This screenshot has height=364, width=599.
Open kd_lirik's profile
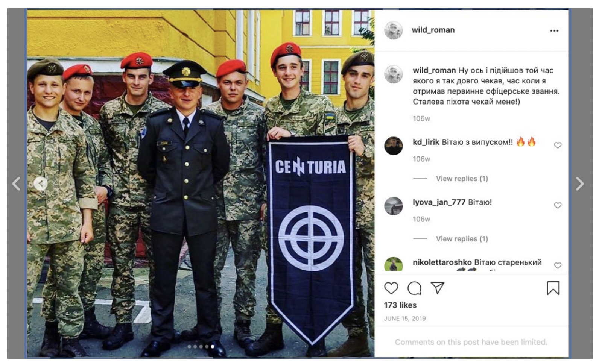(426, 142)
